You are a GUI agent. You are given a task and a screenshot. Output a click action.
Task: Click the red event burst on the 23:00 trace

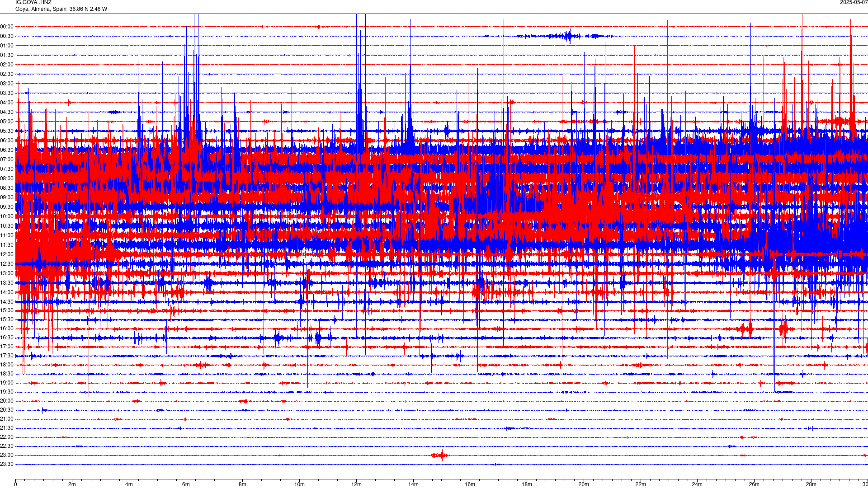(439, 455)
